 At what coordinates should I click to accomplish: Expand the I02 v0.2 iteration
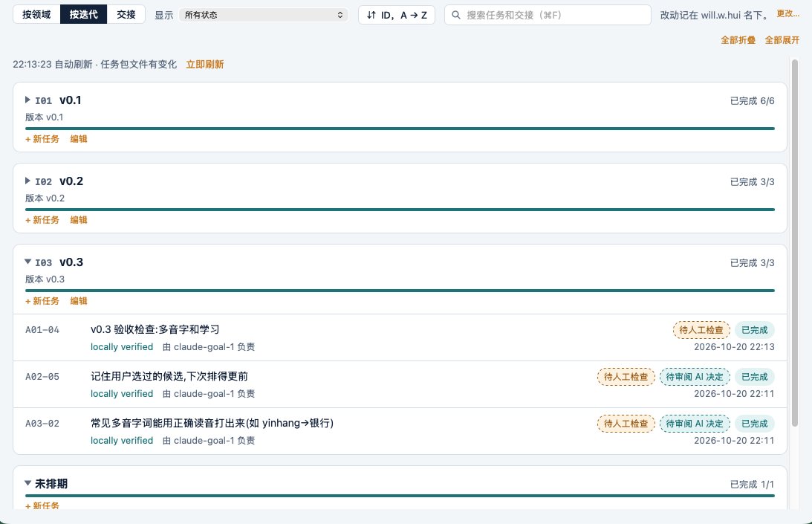pyautogui.click(x=28, y=181)
